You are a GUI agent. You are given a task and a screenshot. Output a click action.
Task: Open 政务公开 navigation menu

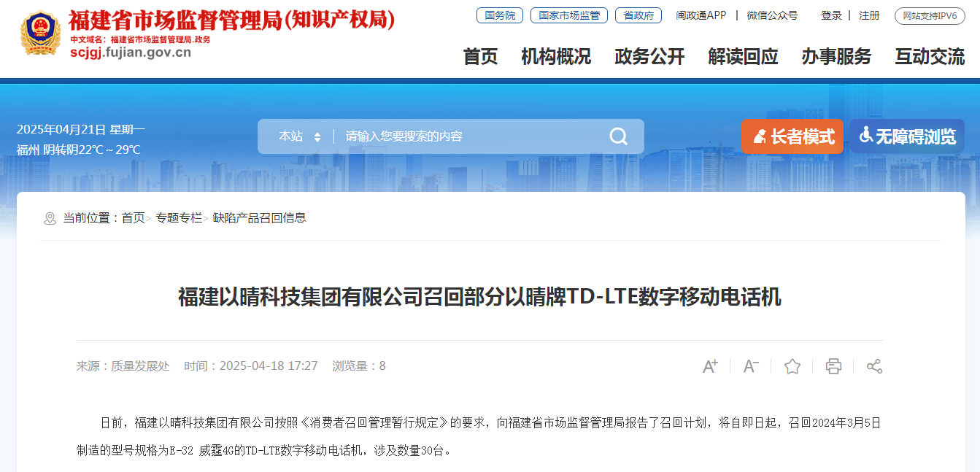point(649,56)
